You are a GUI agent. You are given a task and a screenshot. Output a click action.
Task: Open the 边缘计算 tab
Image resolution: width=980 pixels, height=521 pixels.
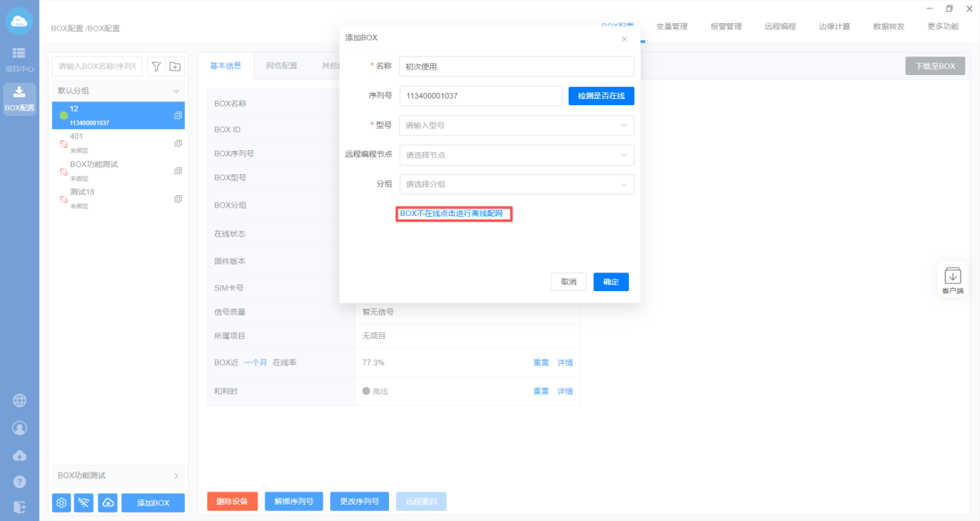point(834,26)
